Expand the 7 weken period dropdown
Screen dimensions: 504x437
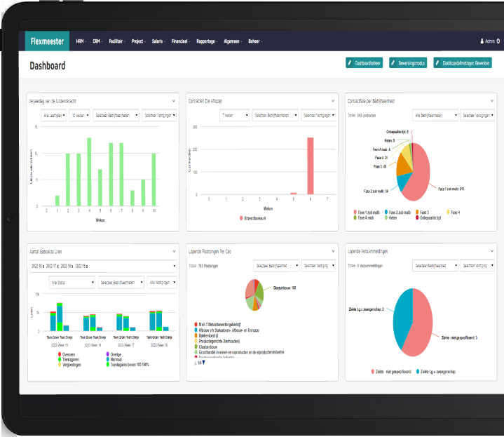(x=233, y=115)
